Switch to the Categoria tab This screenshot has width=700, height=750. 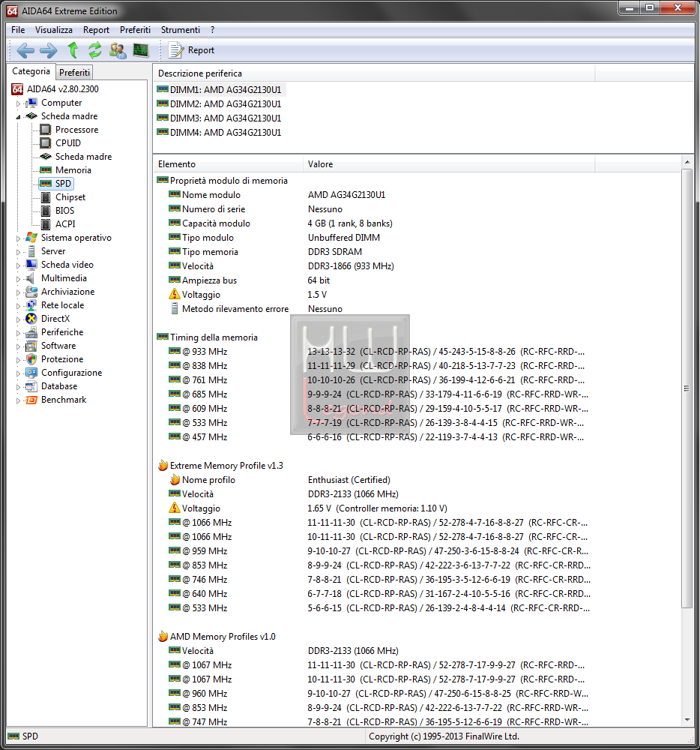point(31,70)
